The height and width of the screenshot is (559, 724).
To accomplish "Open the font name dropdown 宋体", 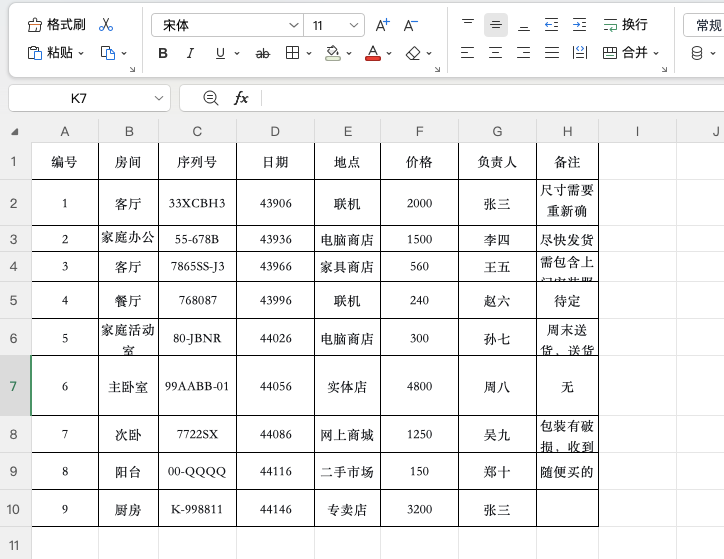I will pyautogui.click(x=227, y=25).
